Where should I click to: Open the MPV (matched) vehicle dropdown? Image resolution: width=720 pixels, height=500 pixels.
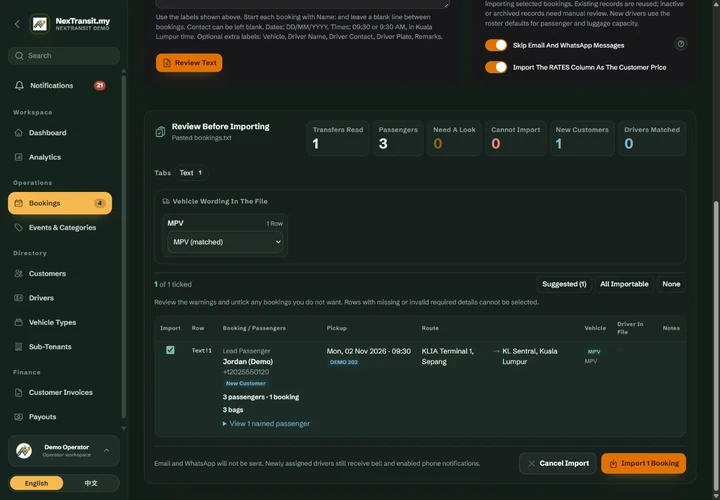(225, 242)
